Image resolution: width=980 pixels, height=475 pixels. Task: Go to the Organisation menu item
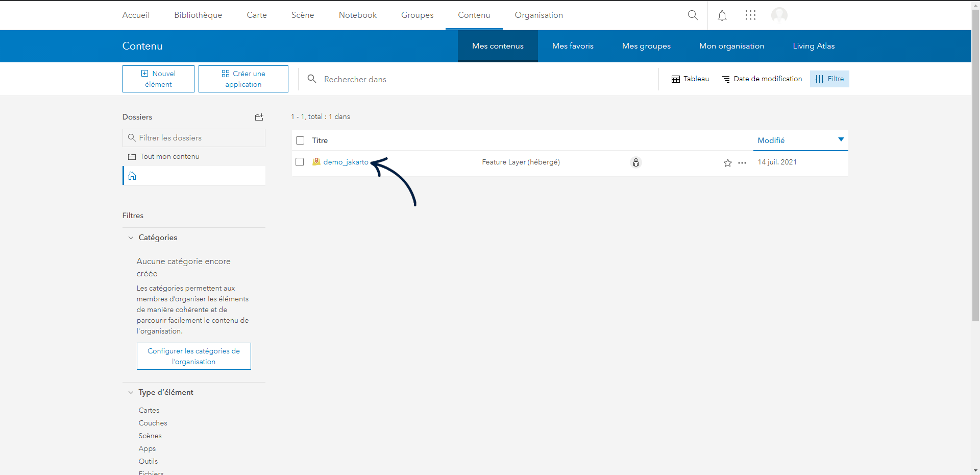point(538,15)
